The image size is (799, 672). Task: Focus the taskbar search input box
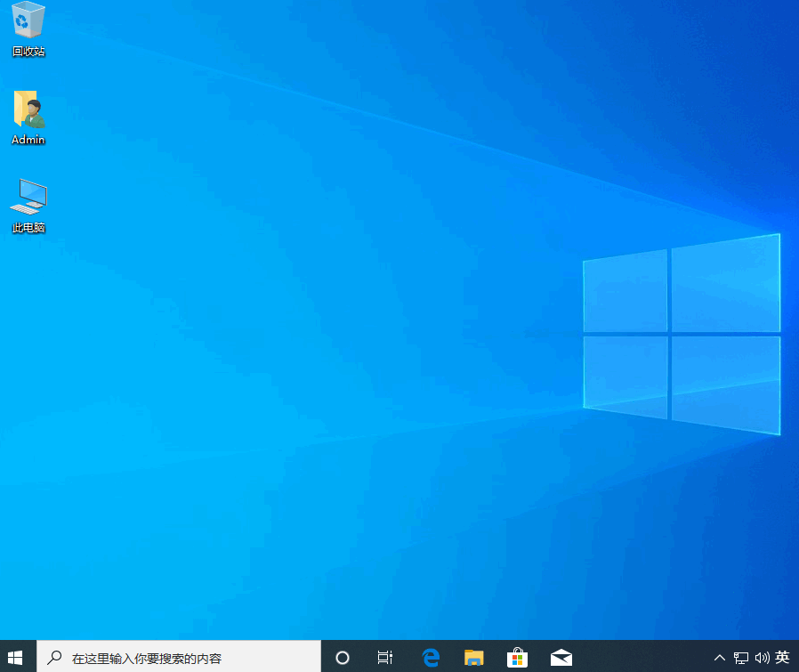click(187, 659)
